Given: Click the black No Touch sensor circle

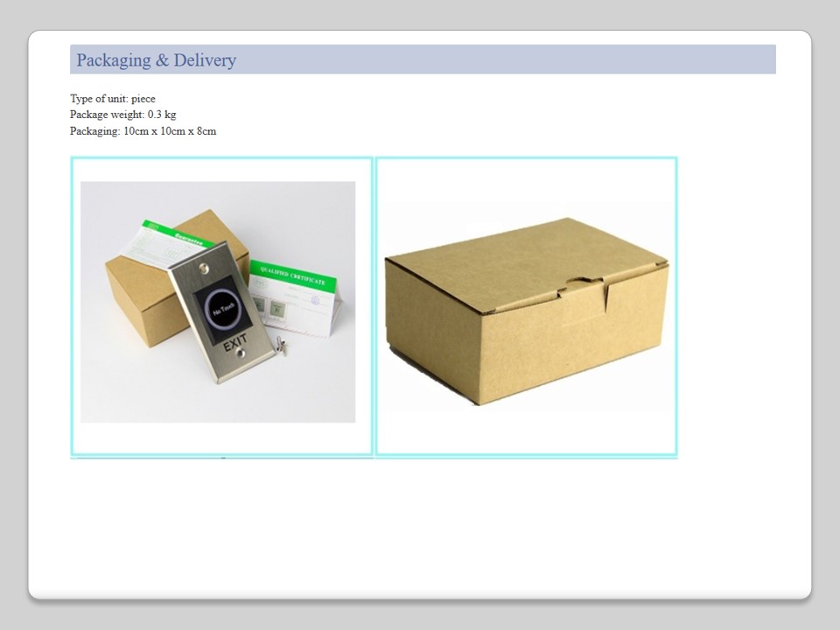Looking at the screenshot, I should 220,309.
